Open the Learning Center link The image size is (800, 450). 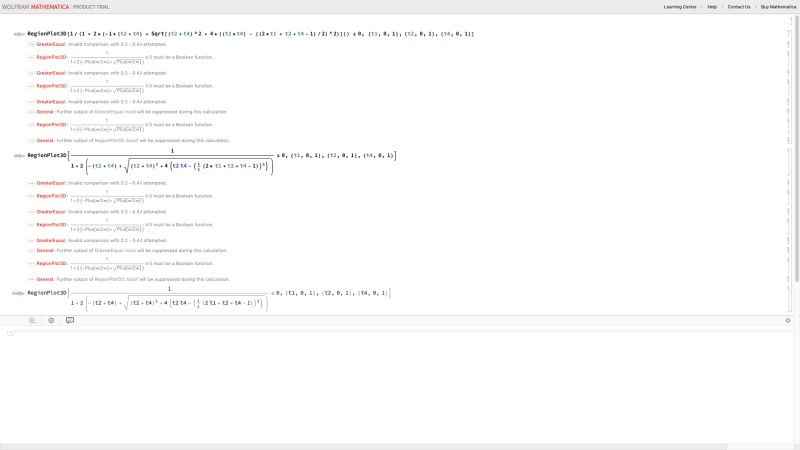[x=680, y=7]
